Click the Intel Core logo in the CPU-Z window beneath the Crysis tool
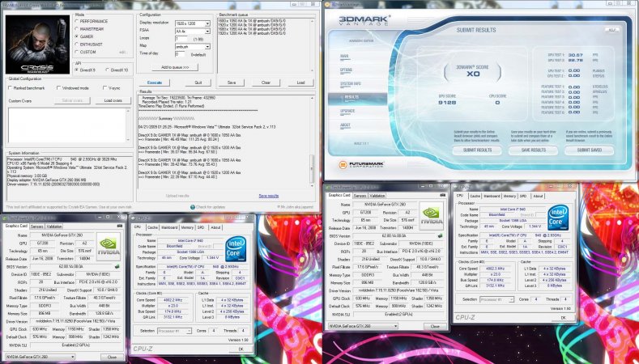Viewport: 639px width, 364px height. click(236, 249)
